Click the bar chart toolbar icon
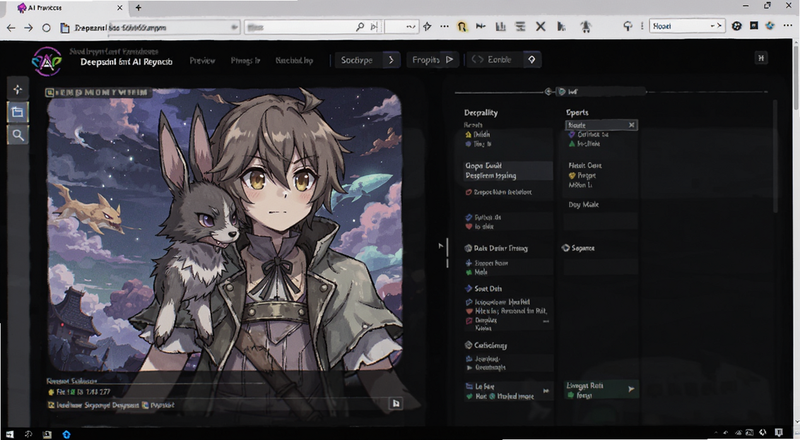The image size is (800, 440). pyautogui.click(x=501, y=27)
